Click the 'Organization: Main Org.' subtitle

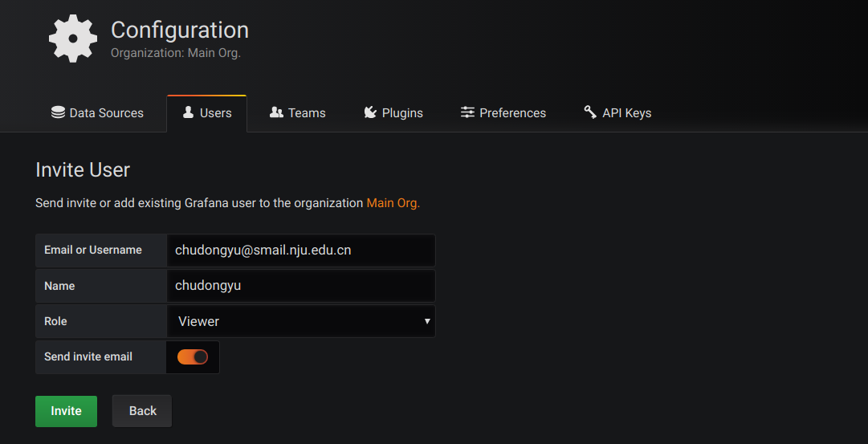tap(176, 54)
